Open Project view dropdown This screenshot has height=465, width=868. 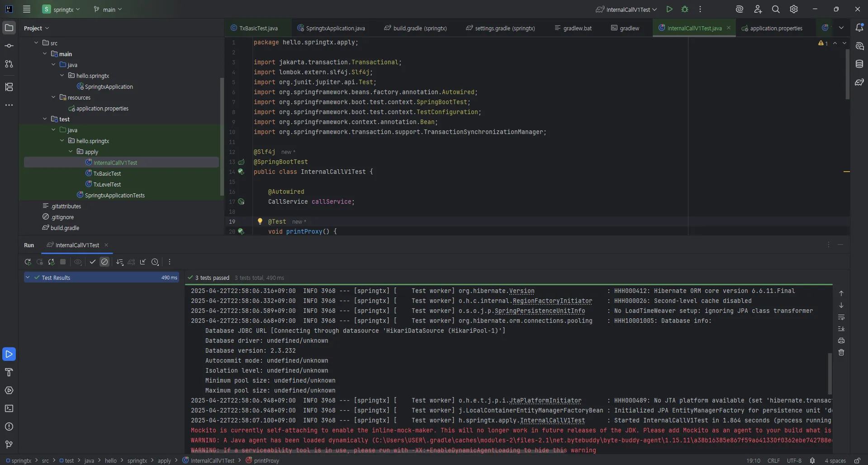(x=36, y=28)
